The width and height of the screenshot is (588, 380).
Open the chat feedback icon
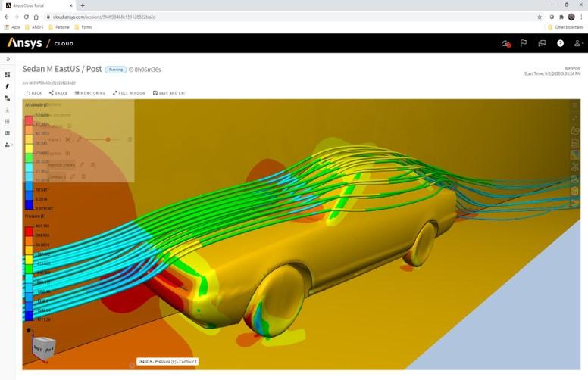click(x=542, y=43)
